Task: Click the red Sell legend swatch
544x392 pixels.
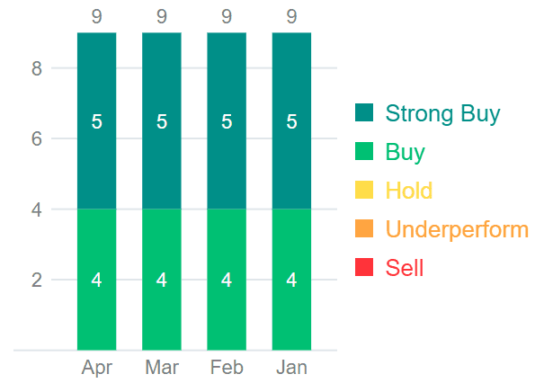Action: 364,267
